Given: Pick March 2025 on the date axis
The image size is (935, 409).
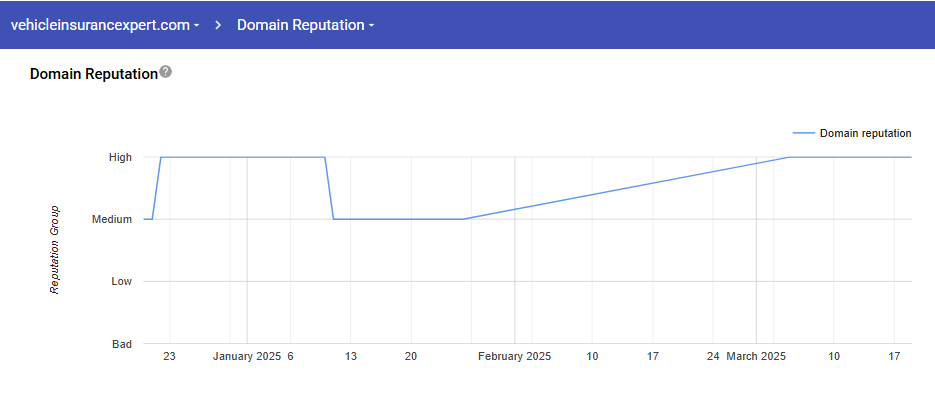Looking at the screenshot, I should (757, 356).
